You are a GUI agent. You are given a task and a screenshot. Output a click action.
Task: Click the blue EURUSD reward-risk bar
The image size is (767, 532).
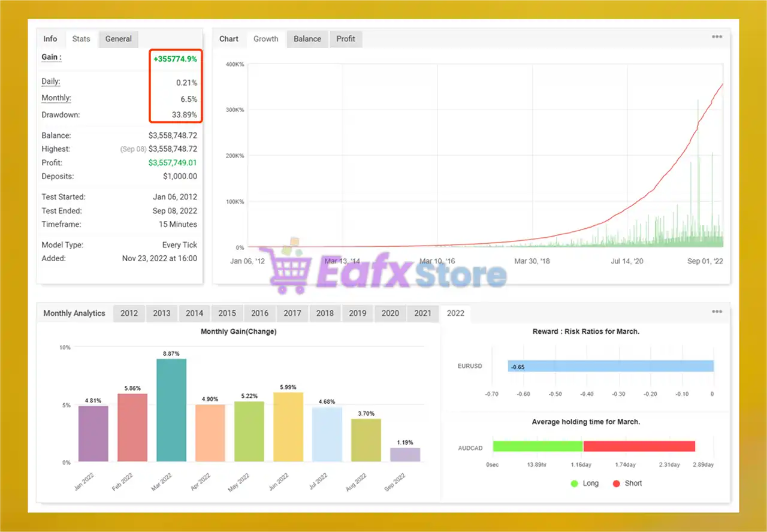[x=611, y=366]
